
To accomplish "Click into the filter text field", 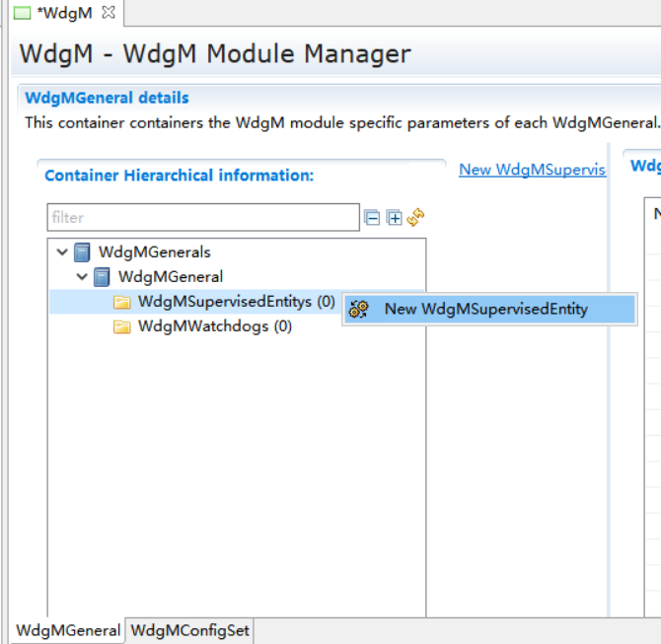I will [x=202, y=217].
